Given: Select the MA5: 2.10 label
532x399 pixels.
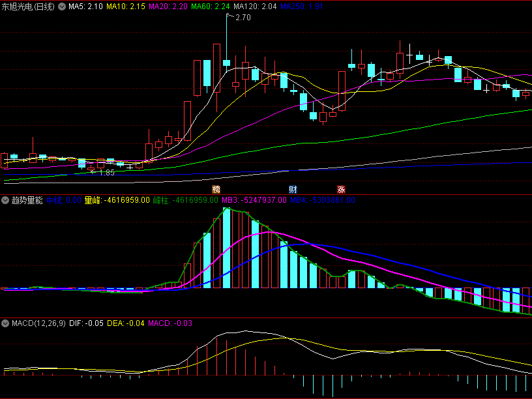Looking at the screenshot, I should pos(85,7).
